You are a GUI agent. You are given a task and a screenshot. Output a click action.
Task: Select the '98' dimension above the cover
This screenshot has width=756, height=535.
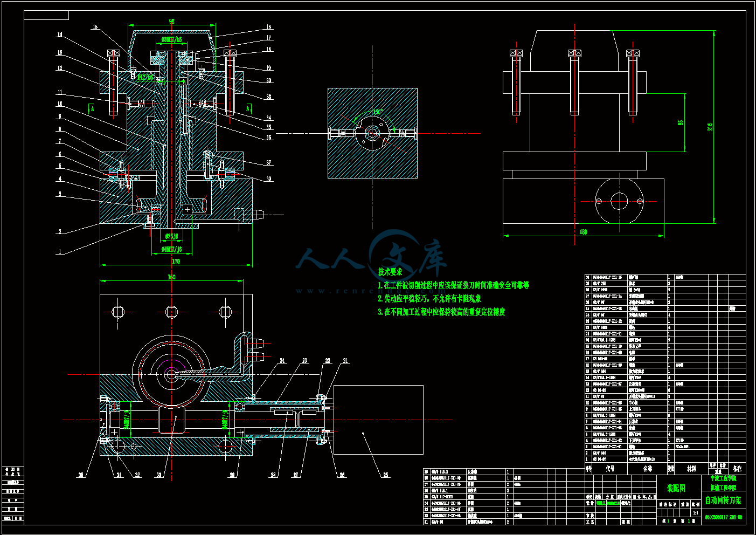172,22
